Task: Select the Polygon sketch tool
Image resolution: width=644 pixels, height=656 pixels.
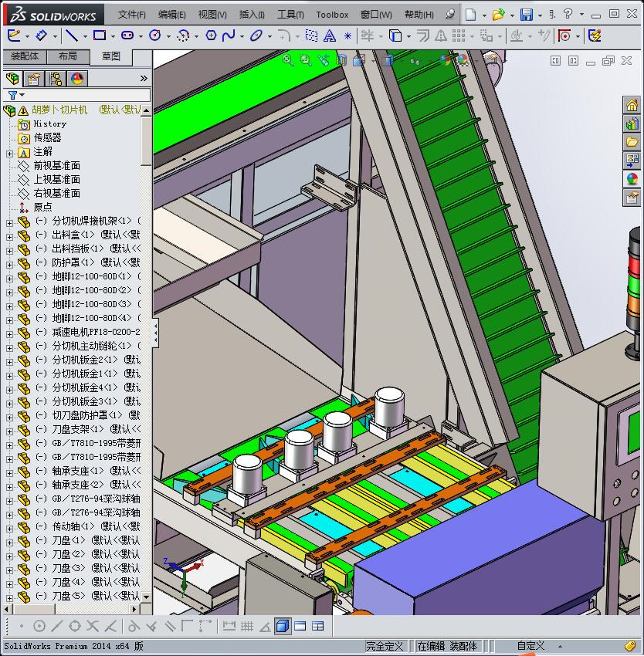Action: click(211, 36)
